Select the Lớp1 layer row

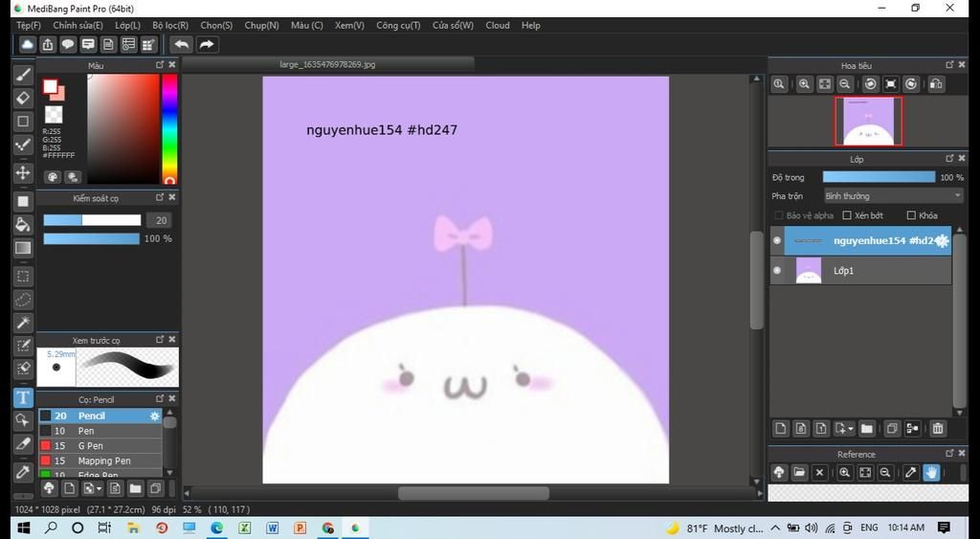[861, 271]
